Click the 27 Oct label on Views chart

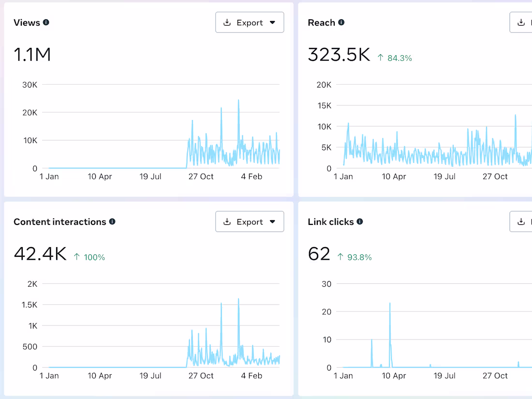pos(201,177)
